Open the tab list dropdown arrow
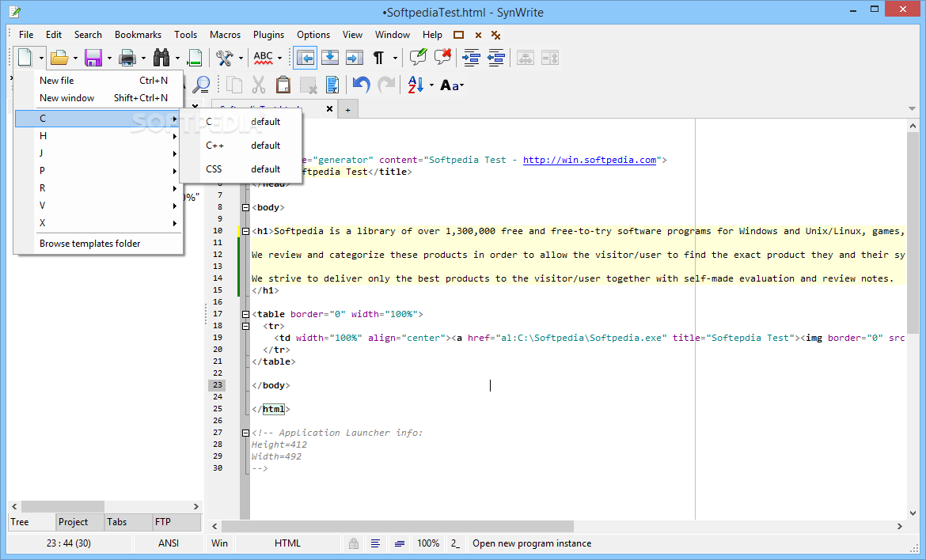926x560 pixels. pyautogui.click(x=912, y=108)
